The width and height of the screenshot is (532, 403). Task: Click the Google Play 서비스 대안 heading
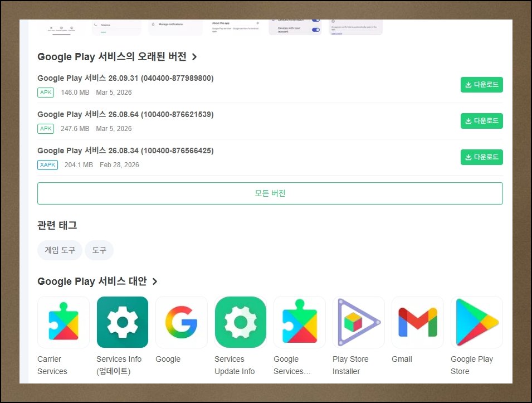pyautogui.click(x=92, y=281)
